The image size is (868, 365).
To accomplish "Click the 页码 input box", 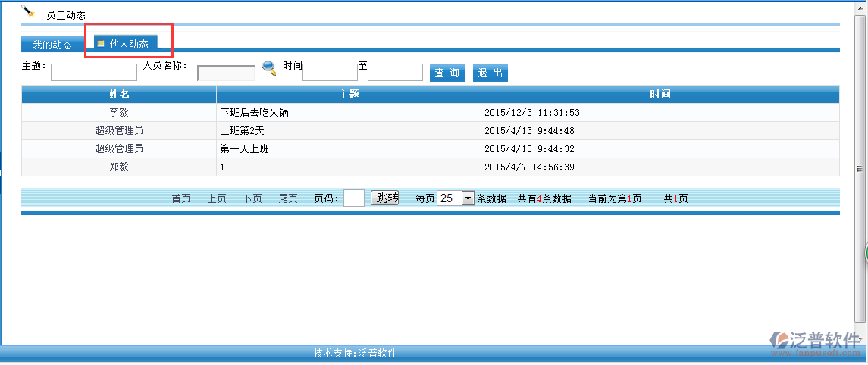I will (354, 198).
